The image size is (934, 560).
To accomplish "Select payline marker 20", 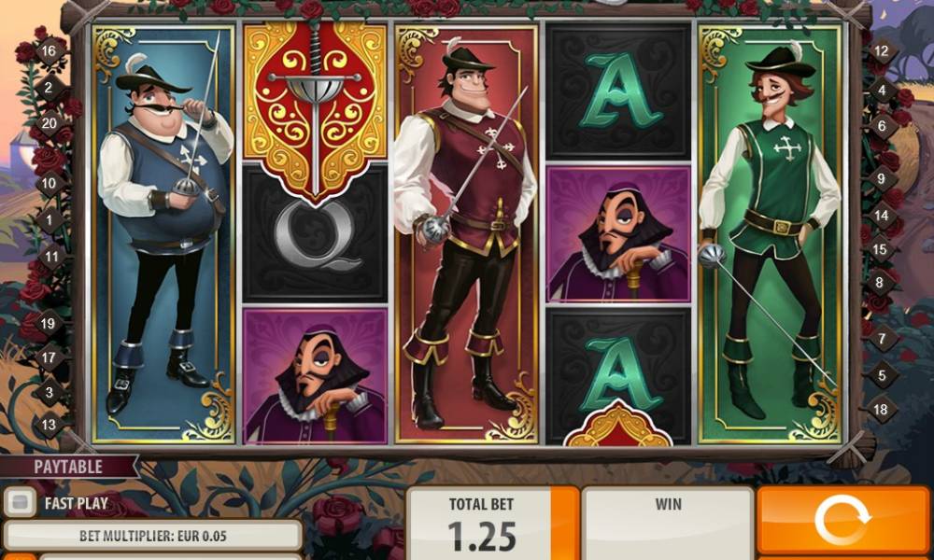I will pos(50,124).
